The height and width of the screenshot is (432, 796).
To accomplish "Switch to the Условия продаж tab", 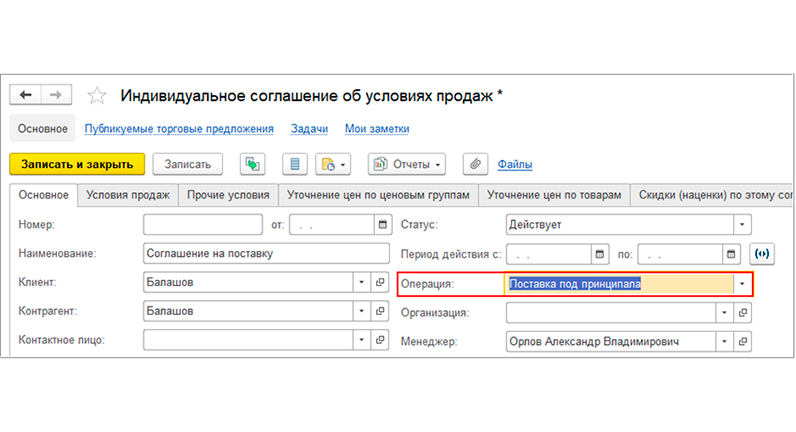I will 127,195.
